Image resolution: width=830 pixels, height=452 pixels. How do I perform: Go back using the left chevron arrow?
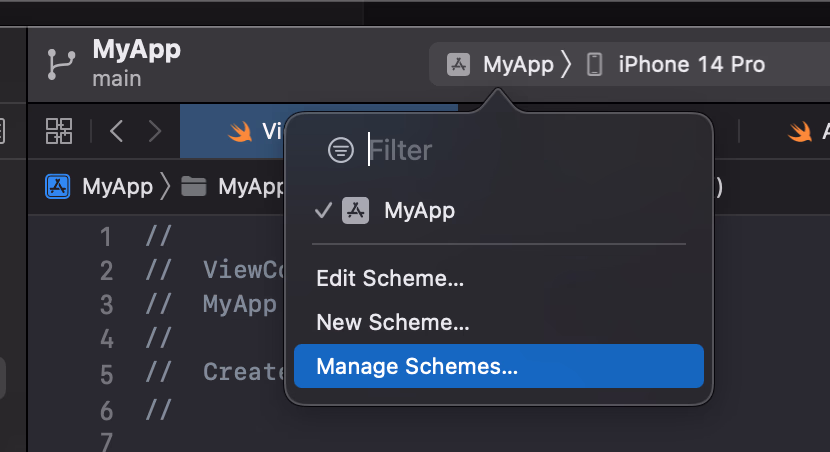(x=117, y=131)
